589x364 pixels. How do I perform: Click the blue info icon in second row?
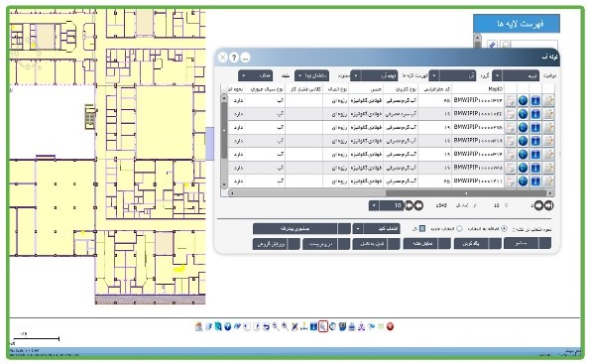(x=535, y=114)
